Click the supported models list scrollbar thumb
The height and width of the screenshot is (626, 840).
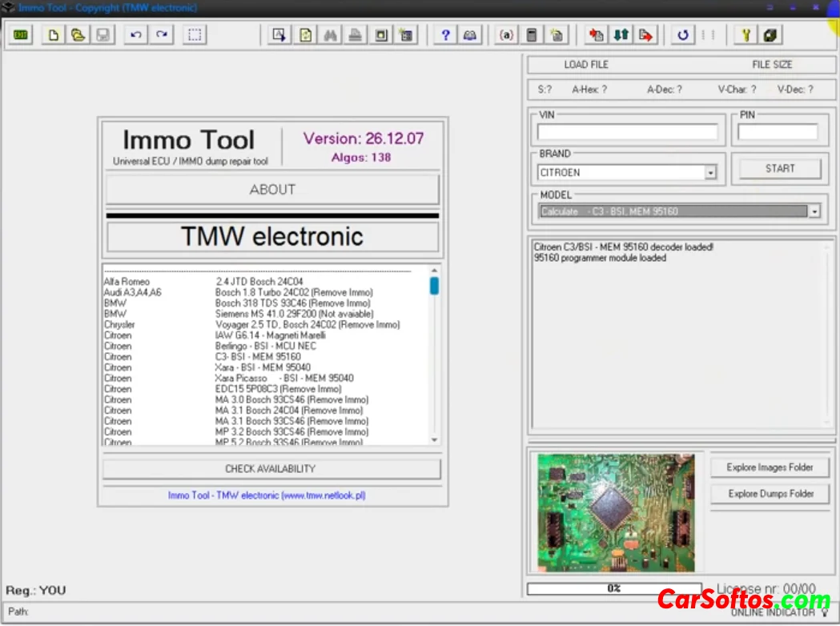(x=434, y=286)
